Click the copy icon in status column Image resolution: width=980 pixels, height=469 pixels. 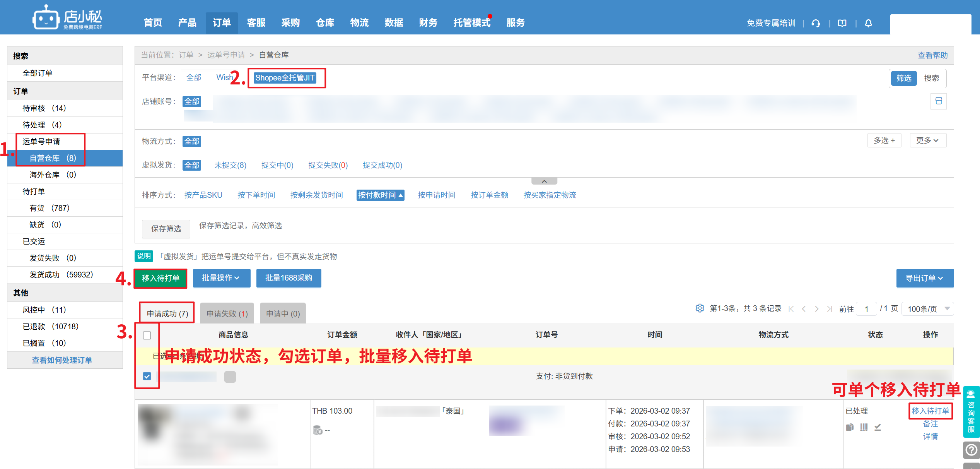point(850,427)
